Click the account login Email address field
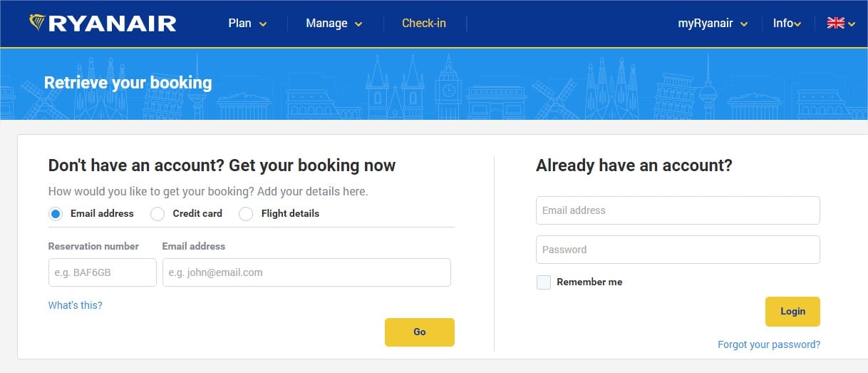Image resolution: width=868 pixels, height=373 pixels. [x=678, y=210]
